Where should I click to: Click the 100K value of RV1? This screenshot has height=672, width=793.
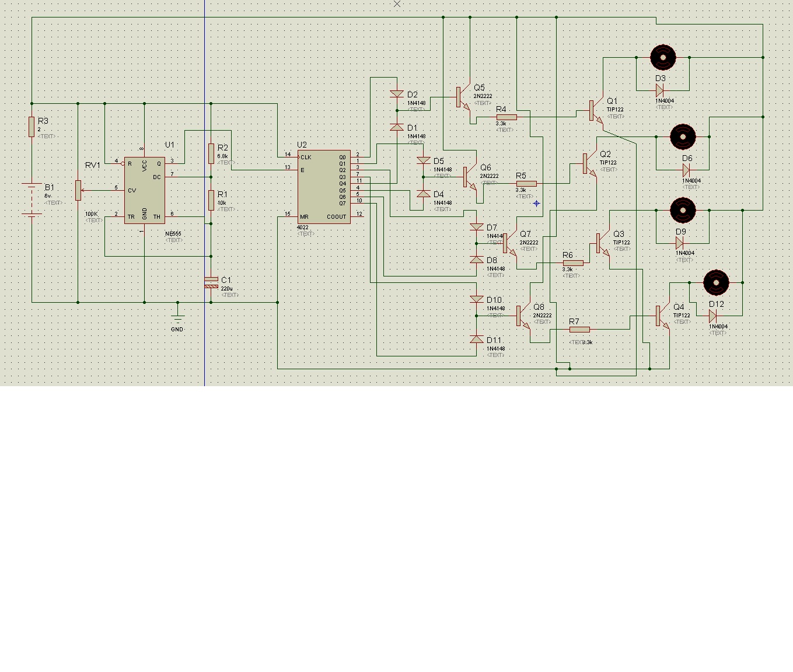coord(92,214)
